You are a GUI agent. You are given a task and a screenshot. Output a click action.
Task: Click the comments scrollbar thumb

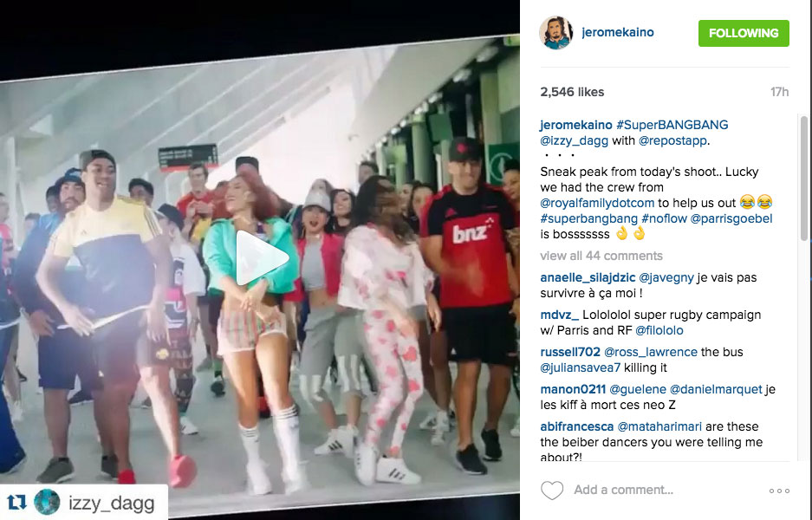(804, 179)
